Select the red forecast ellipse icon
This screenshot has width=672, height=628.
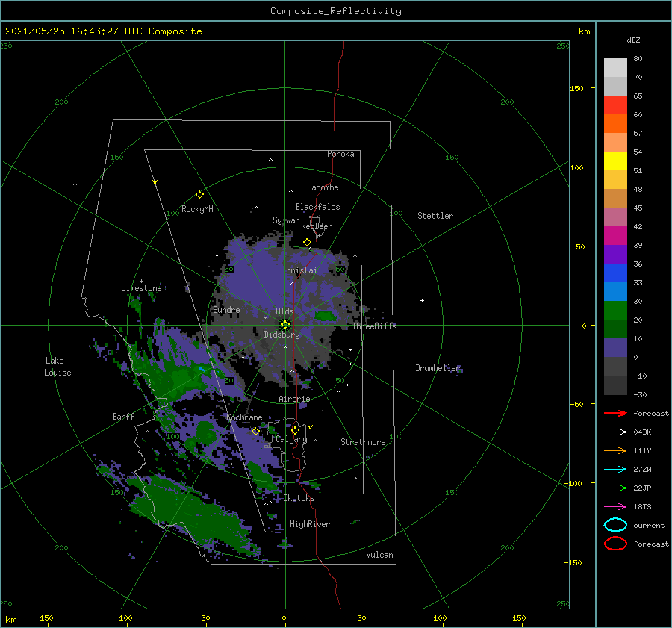pyautogui.click(x=615, y=544)
